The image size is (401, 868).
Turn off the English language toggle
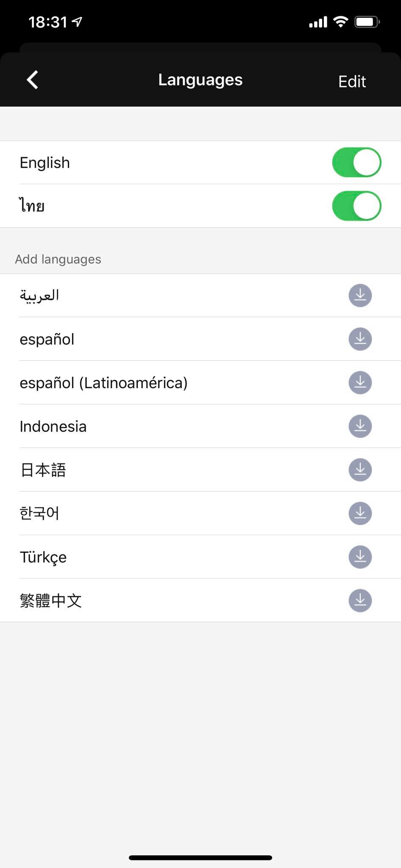pyautogui.click(x=356, y=163)
